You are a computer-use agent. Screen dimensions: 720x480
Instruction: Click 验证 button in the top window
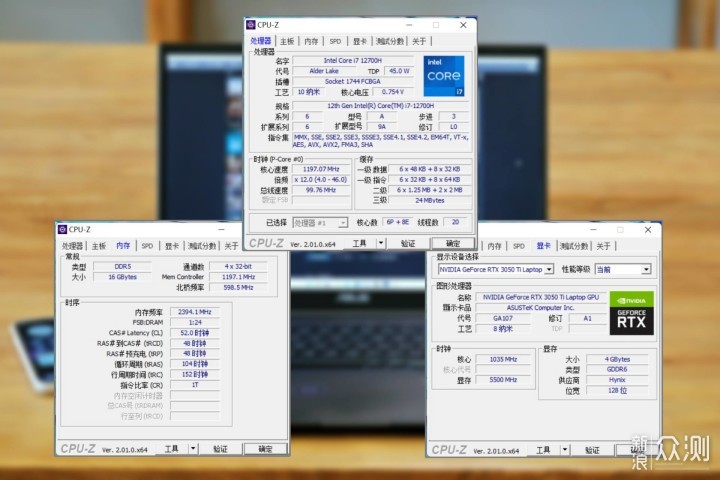[408, 243]
